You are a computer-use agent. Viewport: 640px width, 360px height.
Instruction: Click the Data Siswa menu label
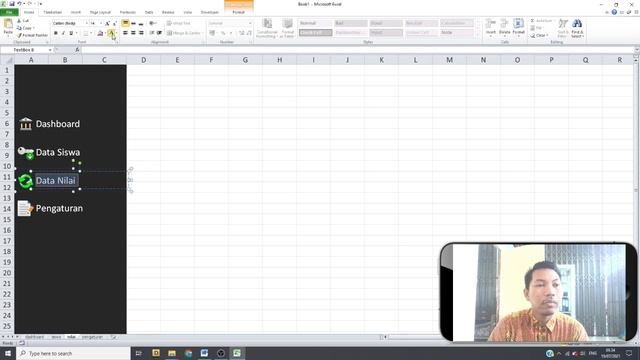(58, 152)
